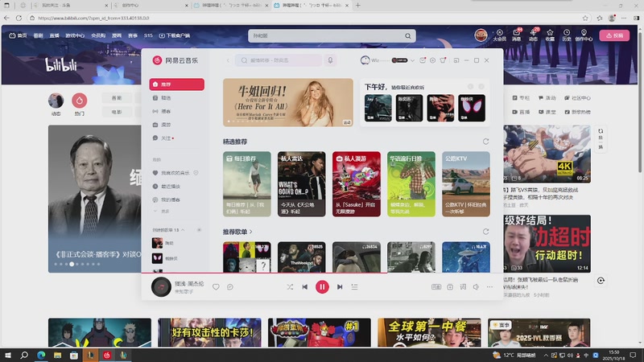Open the NetEase settings gear icon
The image size is (644, 362).
coord(432,60)
